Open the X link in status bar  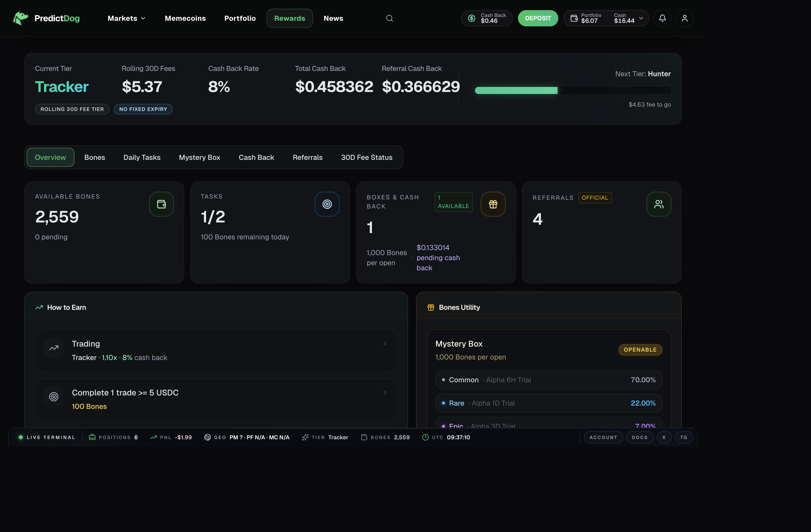[664, 437]
